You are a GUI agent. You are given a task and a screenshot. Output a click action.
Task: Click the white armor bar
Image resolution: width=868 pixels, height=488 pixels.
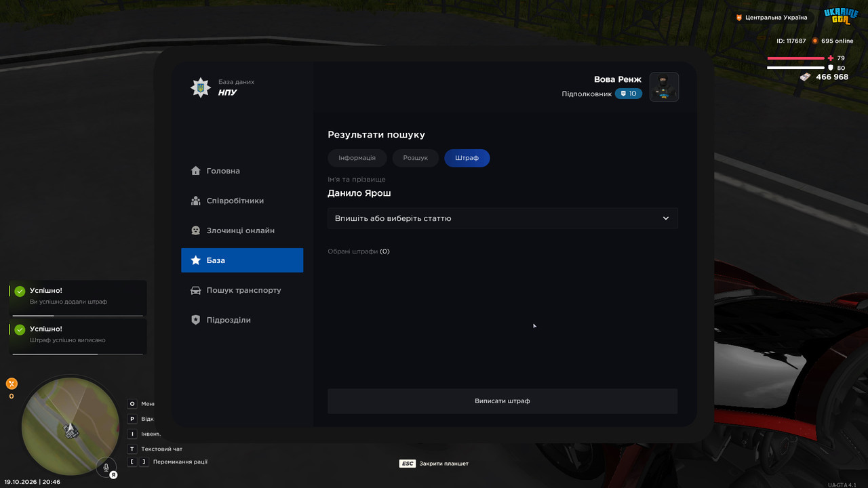point(796,68)
